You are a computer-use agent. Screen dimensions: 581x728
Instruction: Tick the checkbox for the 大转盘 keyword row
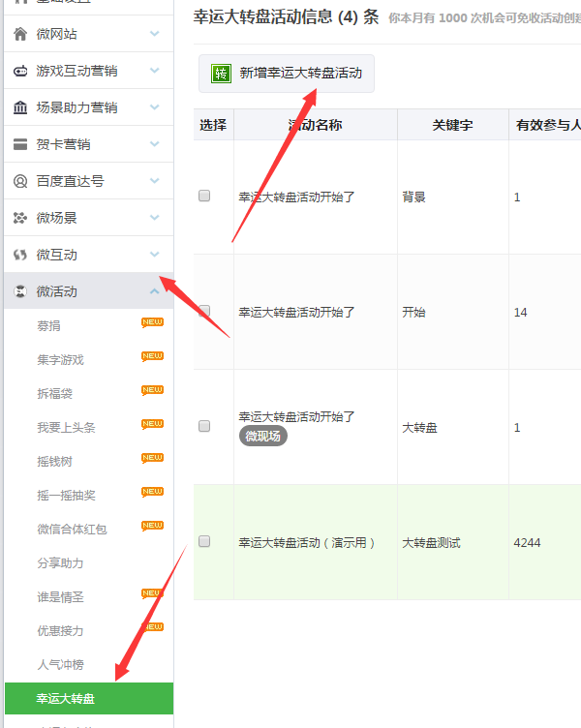(204, 426)
